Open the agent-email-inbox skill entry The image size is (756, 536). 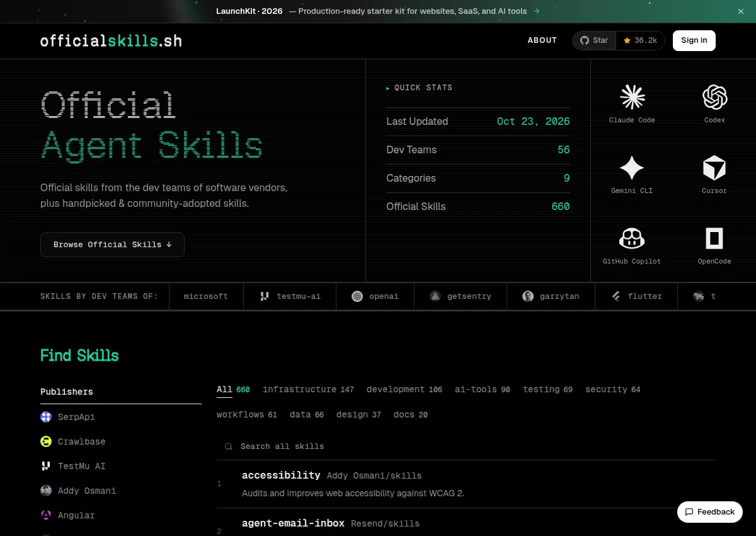click(293, 523)
